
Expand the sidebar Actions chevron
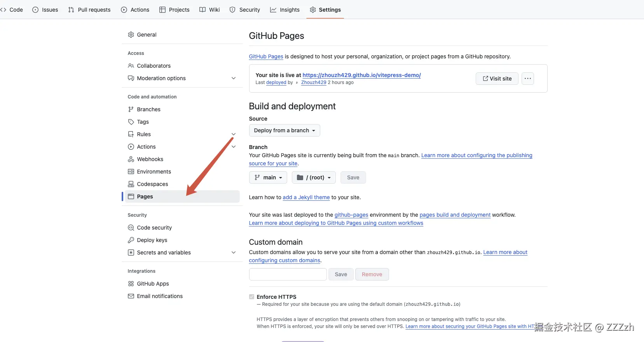tap(234, 147)
